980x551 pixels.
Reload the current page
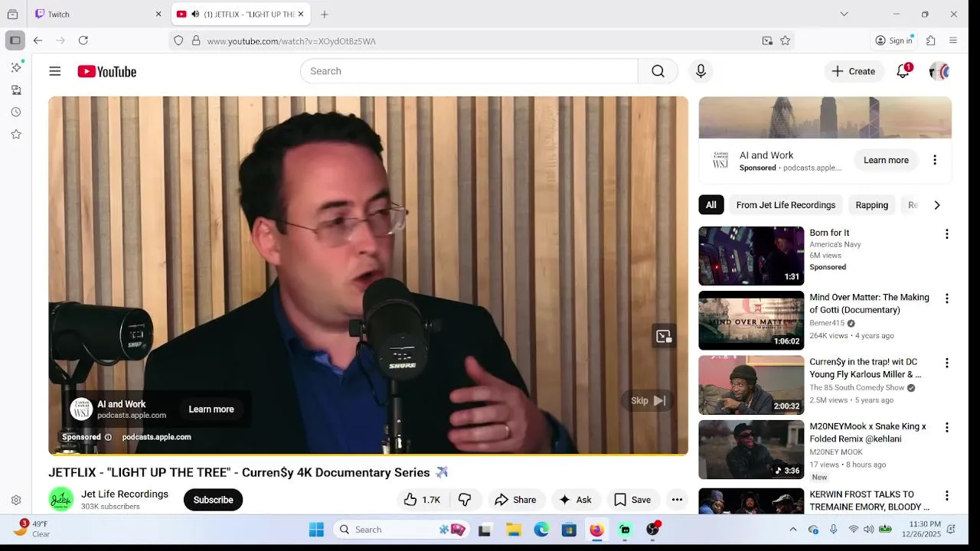[x=83, y=41]
